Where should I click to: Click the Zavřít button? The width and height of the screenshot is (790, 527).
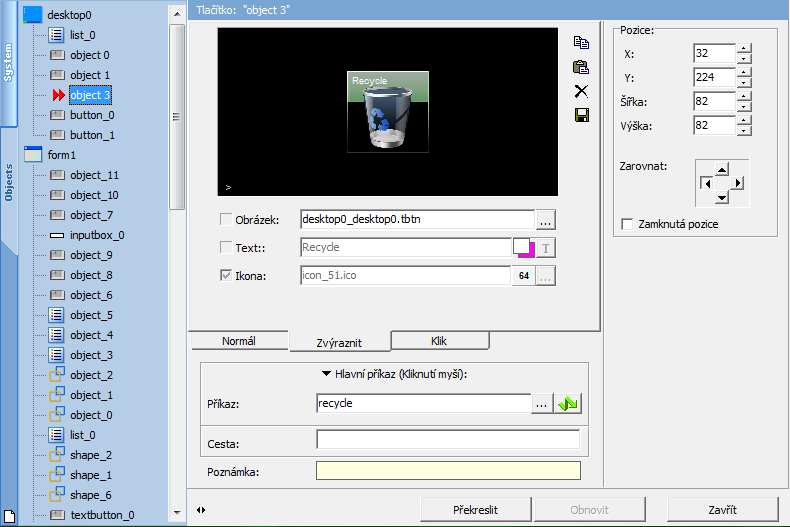point(722,510)
